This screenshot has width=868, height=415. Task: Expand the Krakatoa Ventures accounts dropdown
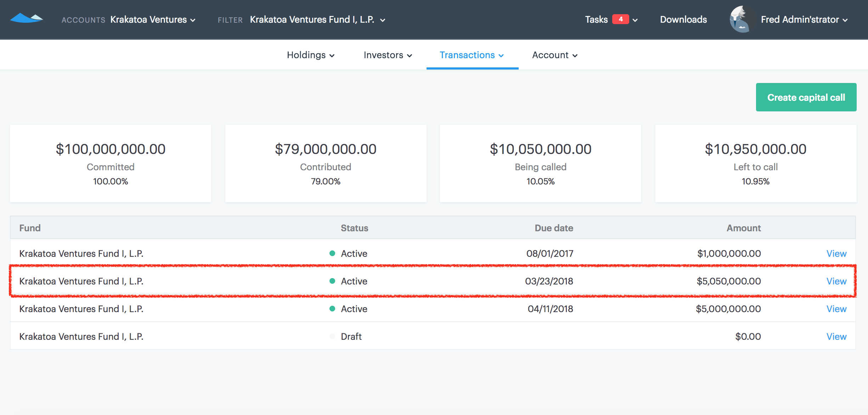pyautogui.click(x=153, y=20)
